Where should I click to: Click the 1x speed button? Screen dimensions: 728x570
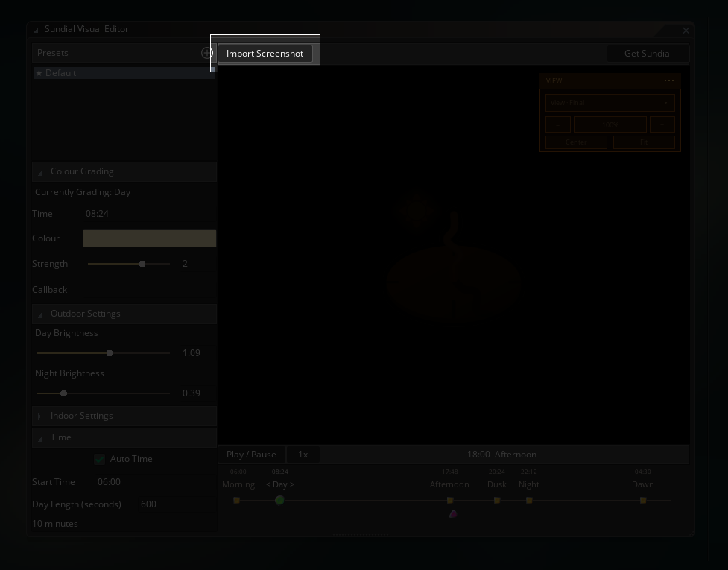coord(303,455)
